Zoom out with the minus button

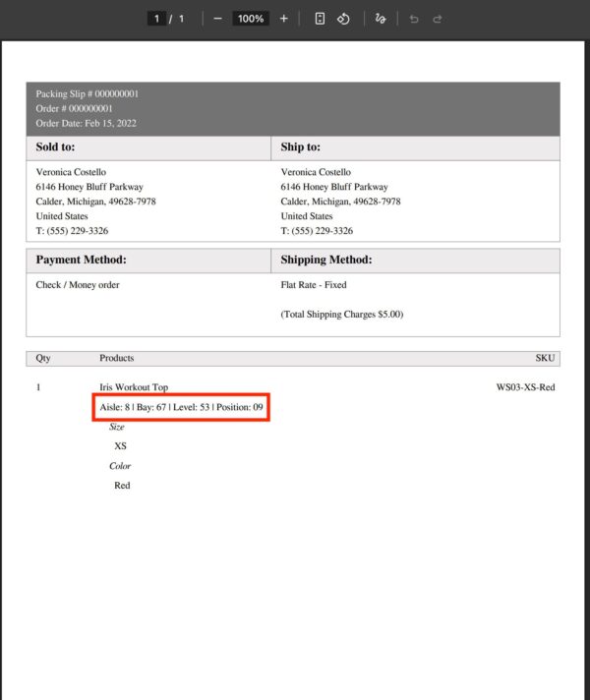(217, 19)
